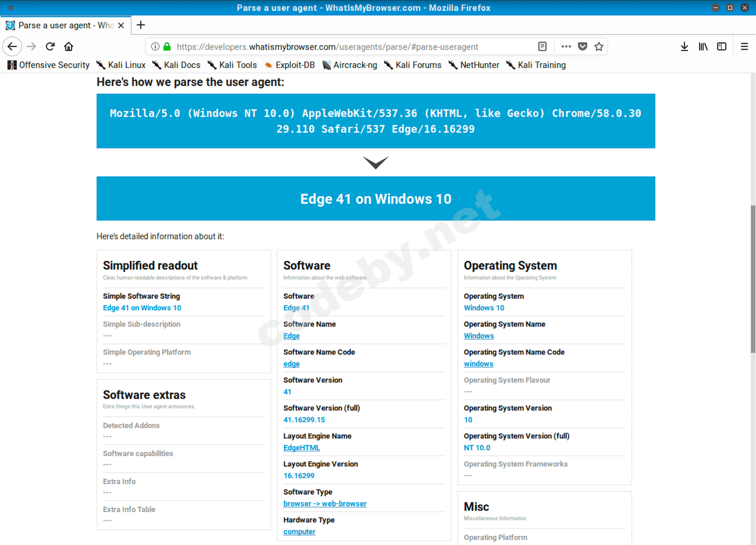This screenshot has height=545, width=756.
Task: Follow the lowercase windows name code link
Action: click(479, 363)
